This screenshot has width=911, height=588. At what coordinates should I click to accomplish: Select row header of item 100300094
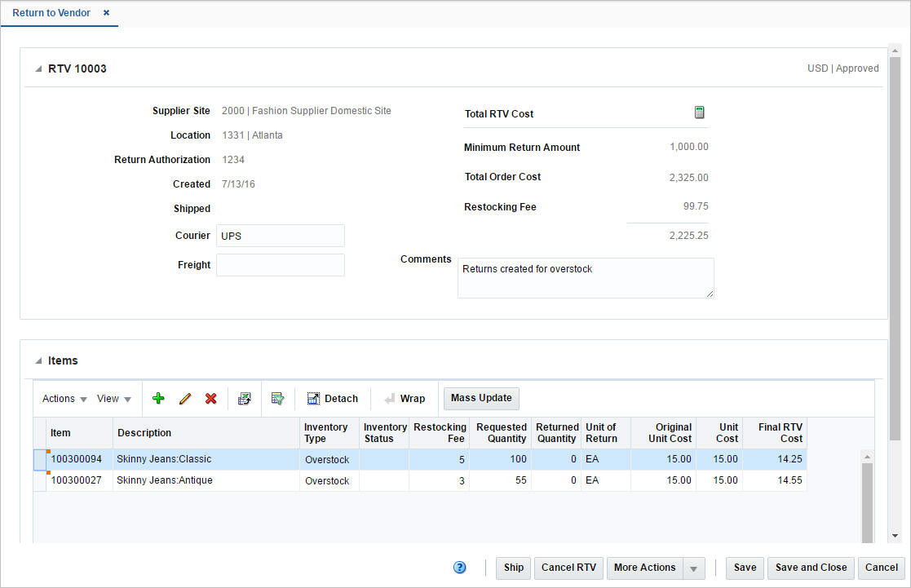(x=40, y=460)
